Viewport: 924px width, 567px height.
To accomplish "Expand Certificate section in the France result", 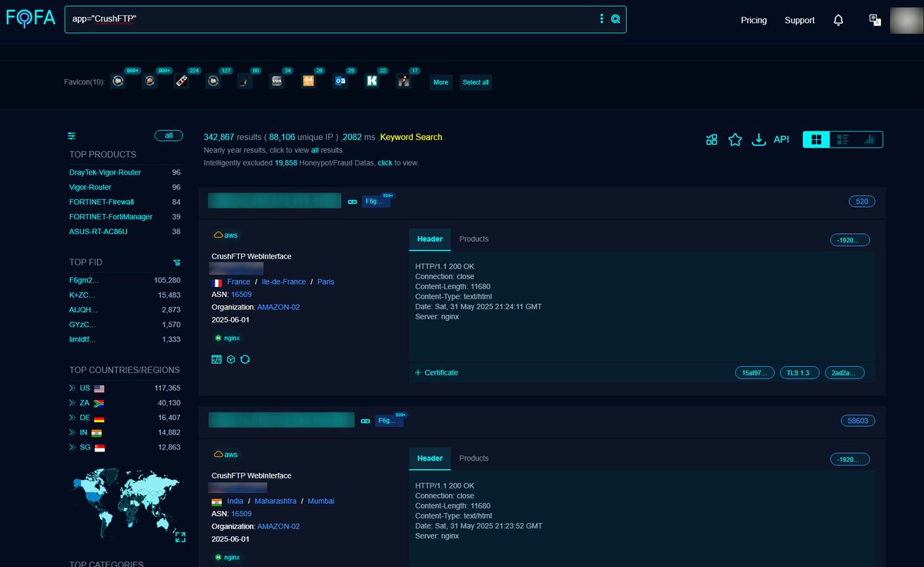I will pyautogui.click(x=436, y=372).
